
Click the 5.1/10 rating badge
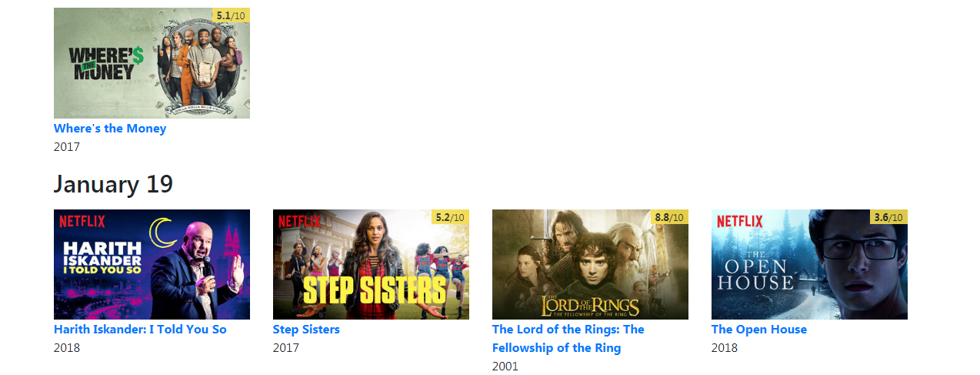[231, 15]
